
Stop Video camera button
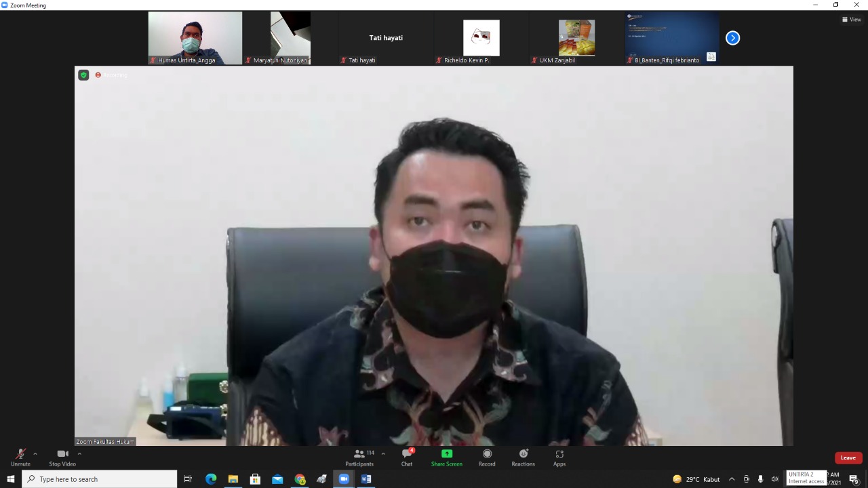[62, 457]
